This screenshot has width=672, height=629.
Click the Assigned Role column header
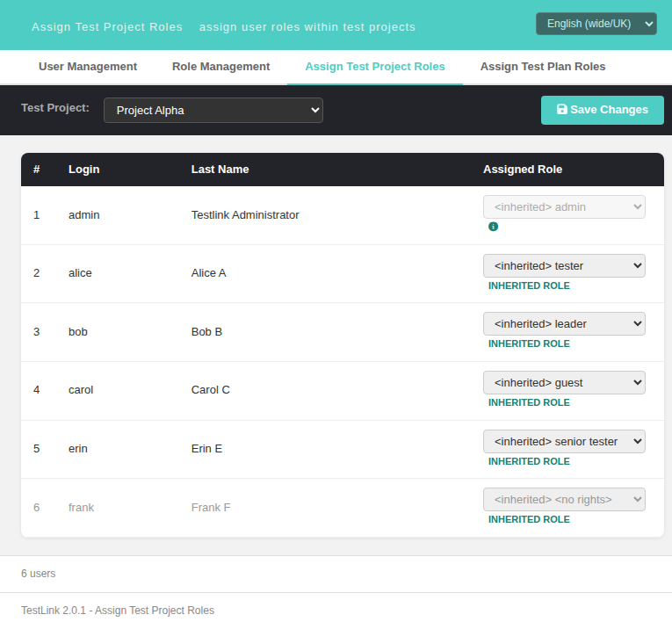pyautogui.click(x=523, y=170)
